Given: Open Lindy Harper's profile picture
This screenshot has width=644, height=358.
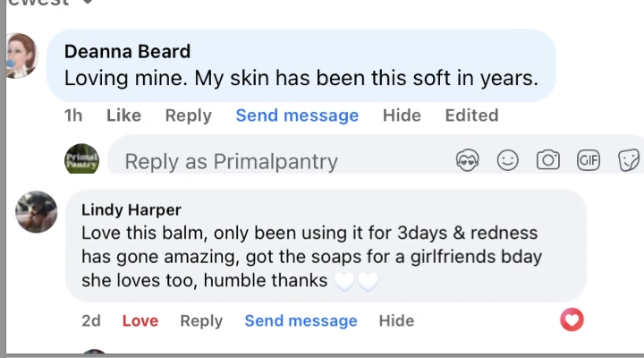Looking at the screenshot, I should (x=36, y=212).
